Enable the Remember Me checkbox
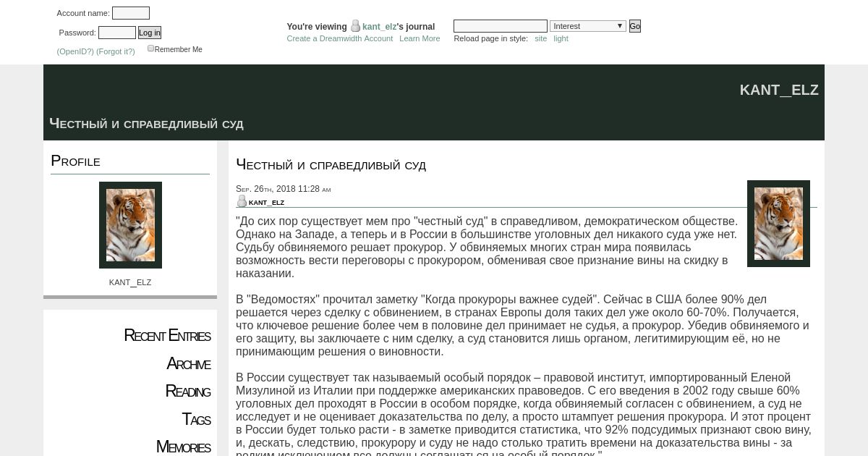 150,48
